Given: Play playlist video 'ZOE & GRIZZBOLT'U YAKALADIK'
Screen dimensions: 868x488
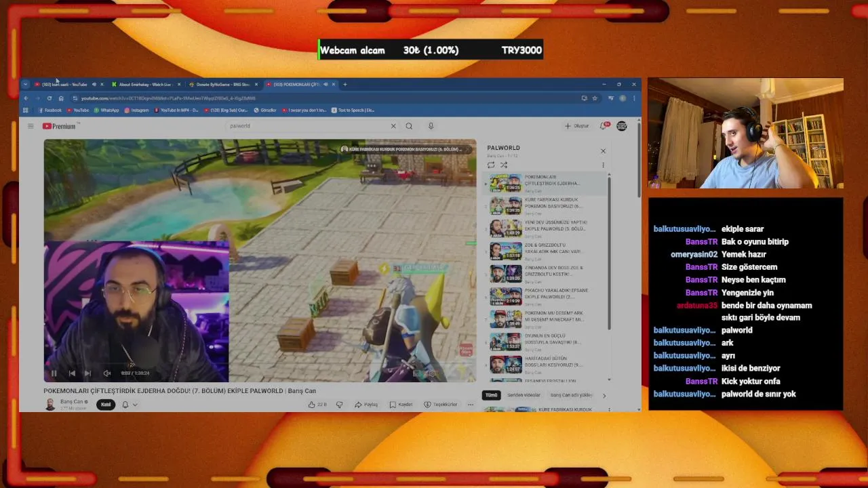Looking at the screenshot, I should pyautogui.click(x=546, y=251).
